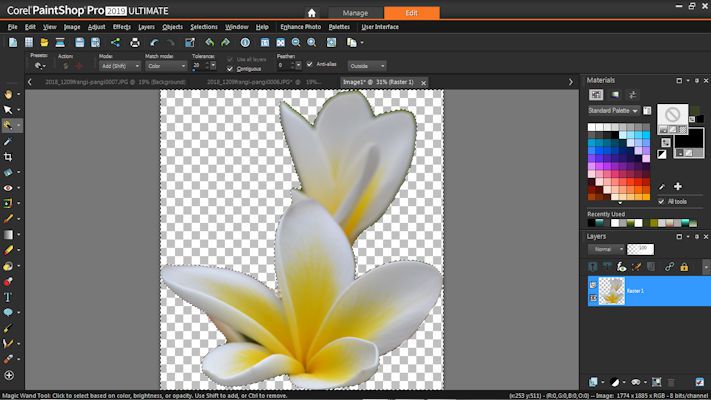Select the Red Eye tool
The width and height of the screenshot is (711, 400).
8,187
